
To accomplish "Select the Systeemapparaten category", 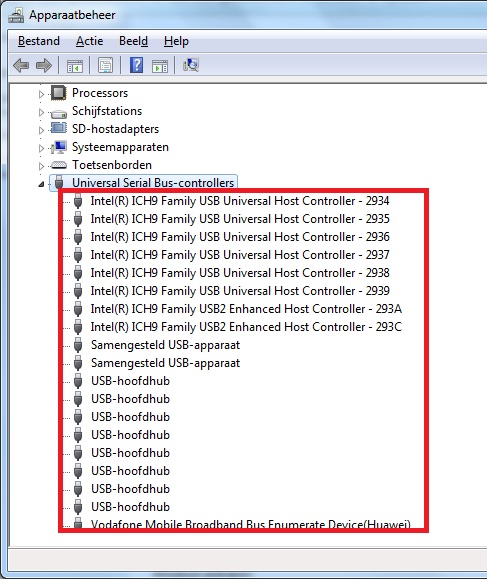I will coord(120,147).
